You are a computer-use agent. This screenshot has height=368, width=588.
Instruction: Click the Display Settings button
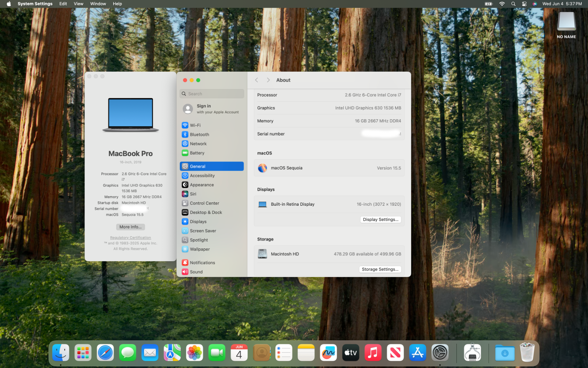coord(380,219)
